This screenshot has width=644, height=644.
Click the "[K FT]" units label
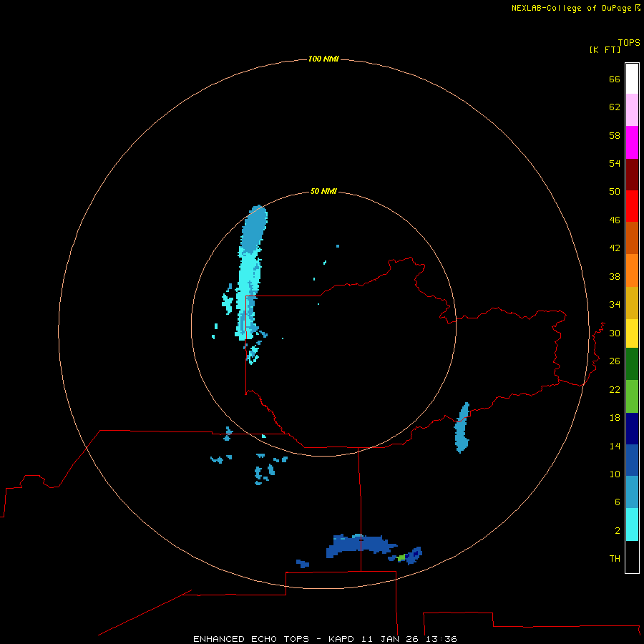605,49
